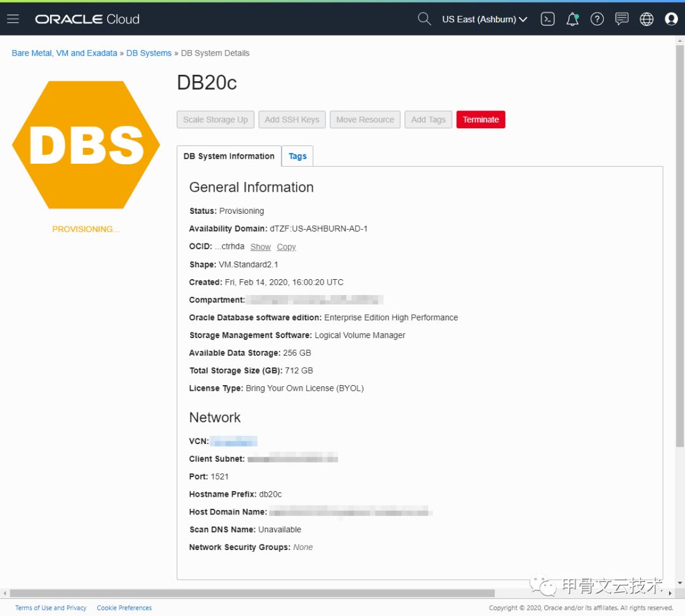Open the user profile avatar icon
Image resolution: width=685 pixels, height=616 pixels.
tap(671, 19)
